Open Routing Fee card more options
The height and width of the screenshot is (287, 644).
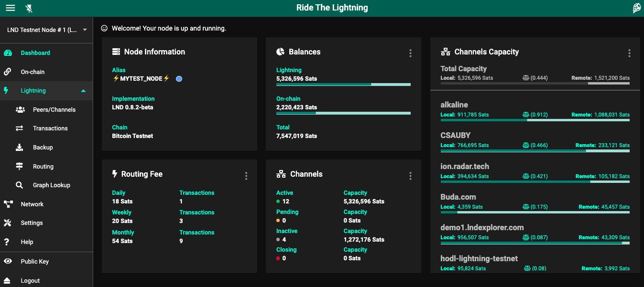246,176
